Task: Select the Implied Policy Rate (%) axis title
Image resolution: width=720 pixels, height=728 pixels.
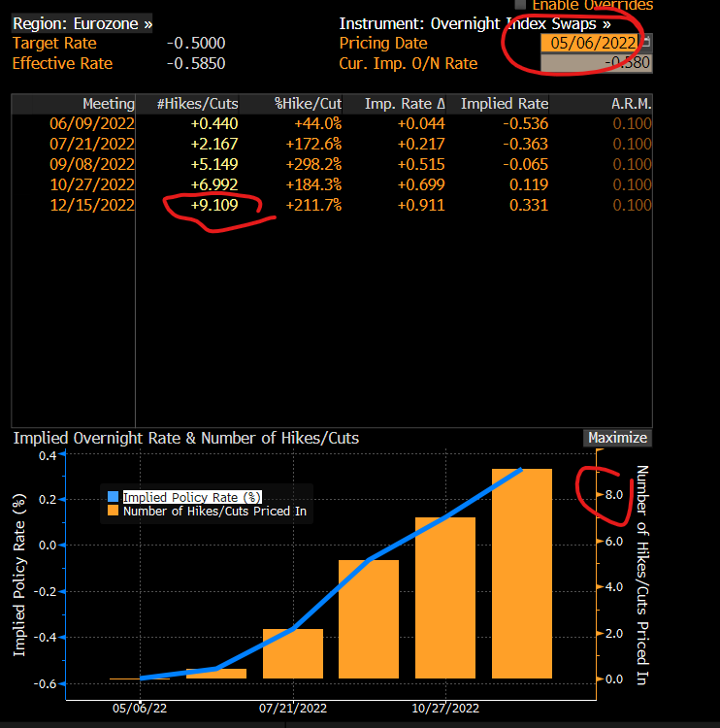Action: pos(19,576)
